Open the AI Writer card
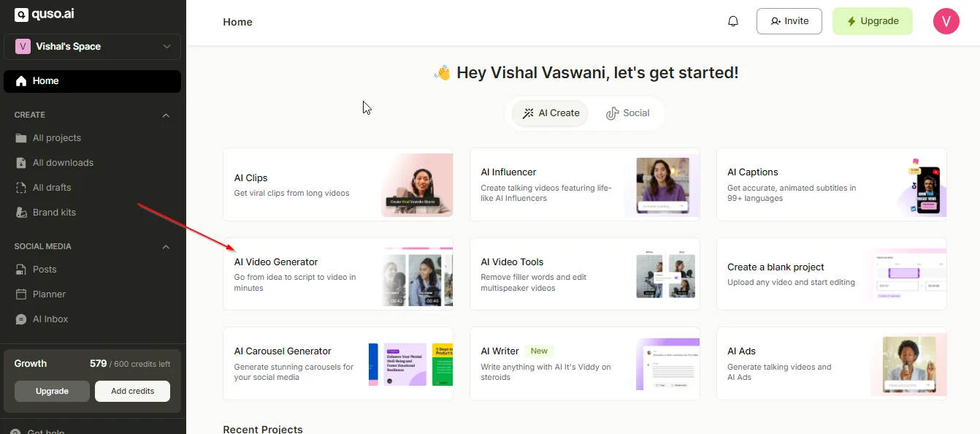The width and height of the screenshot is (980, 434). 584,363
